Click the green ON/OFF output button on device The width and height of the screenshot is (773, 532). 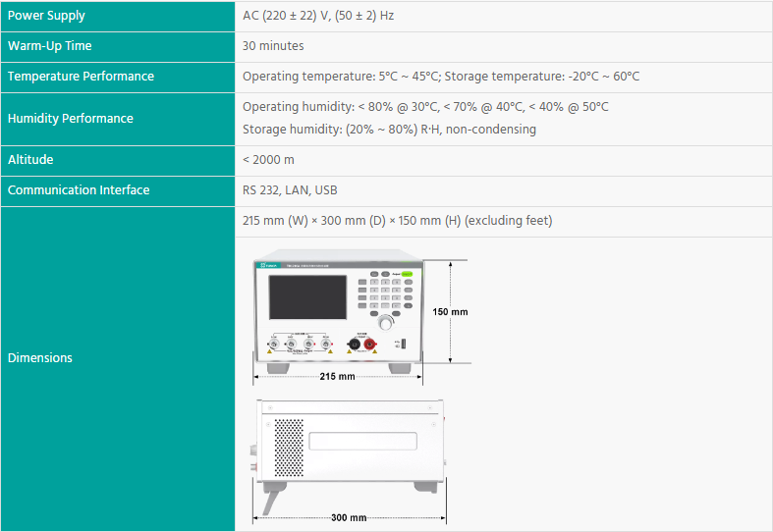point(406,274)
